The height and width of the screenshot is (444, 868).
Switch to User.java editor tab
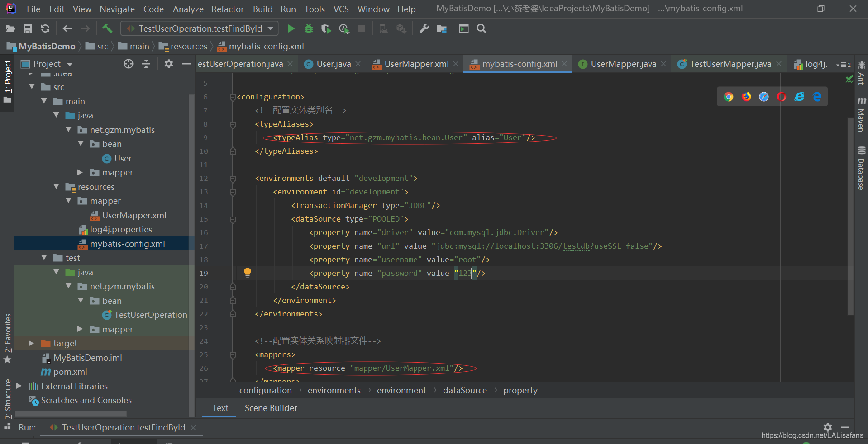pos(334,64)
